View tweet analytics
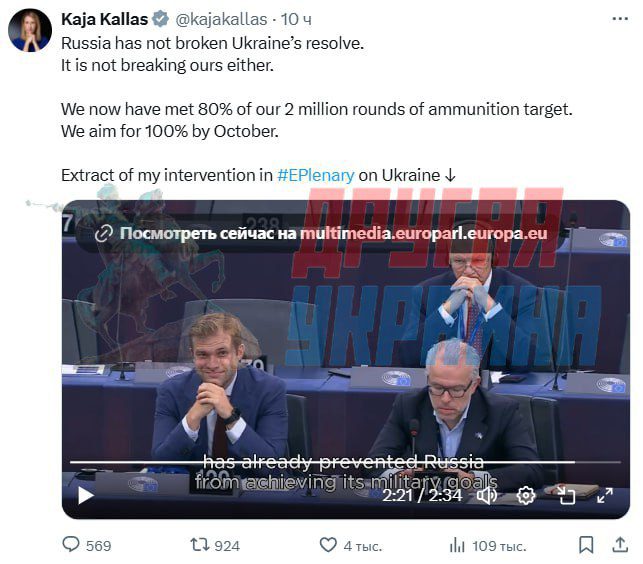The width and height of the screenshot is (643, 564). pos(457,545)
